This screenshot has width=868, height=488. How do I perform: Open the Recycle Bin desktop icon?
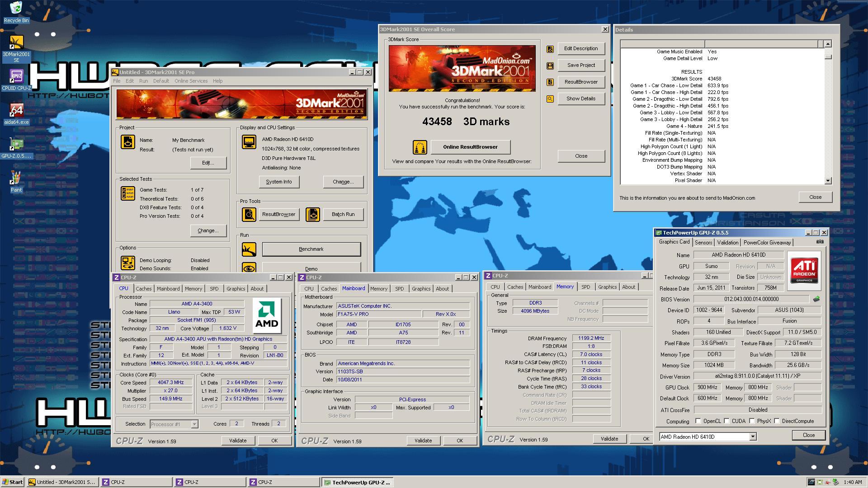pos(16,12)
